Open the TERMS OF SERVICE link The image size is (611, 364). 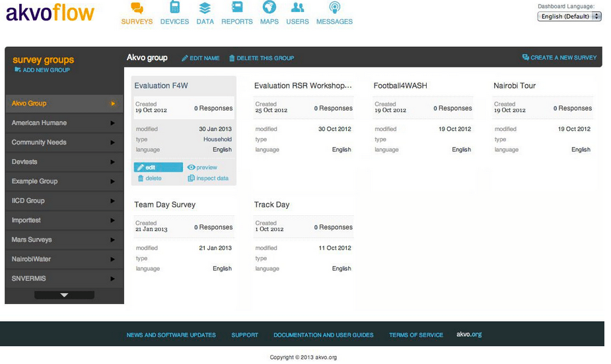tap(415, 335)
